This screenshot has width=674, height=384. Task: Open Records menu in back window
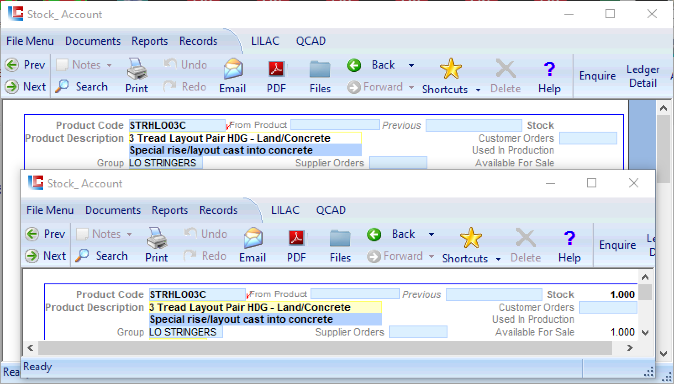tap(198, 41)
